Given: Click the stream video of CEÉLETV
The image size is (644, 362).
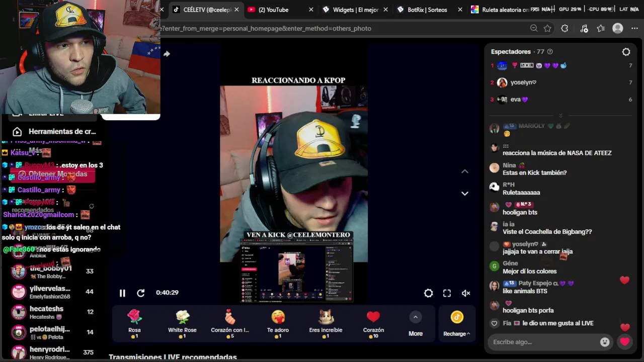Looking at the screenshot, I should click(x=294, y=174).
